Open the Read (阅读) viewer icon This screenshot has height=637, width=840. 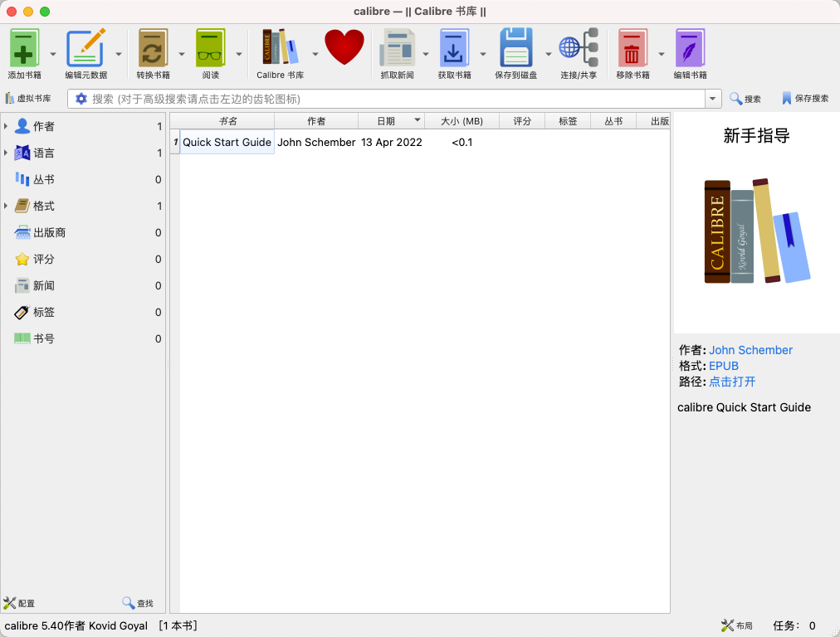pyautogui.click(x=211, y=48)
